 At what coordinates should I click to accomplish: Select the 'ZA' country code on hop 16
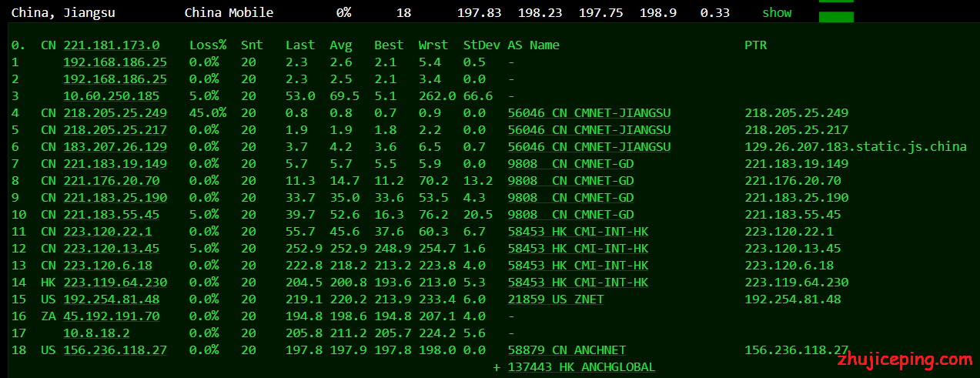click(x=48, y=316)
